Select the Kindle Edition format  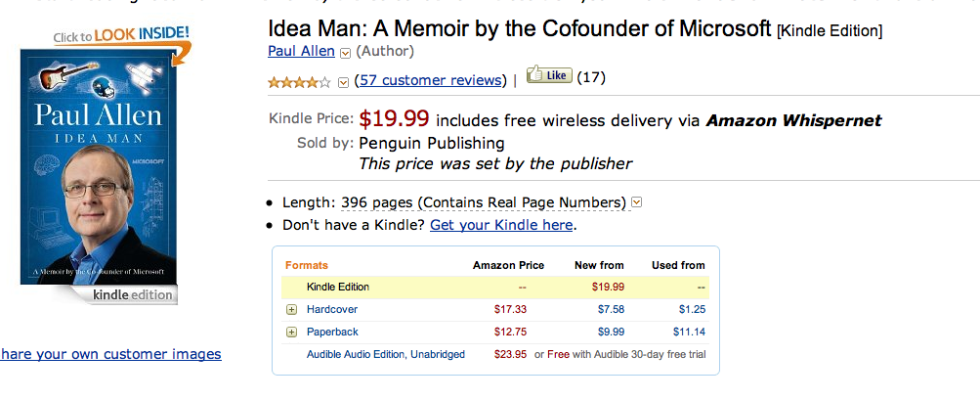338,287
